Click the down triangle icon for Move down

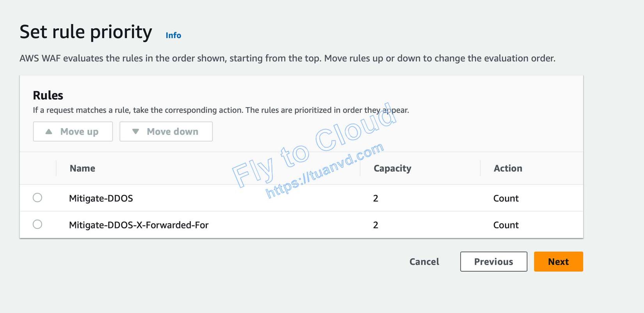coord(135,132)
